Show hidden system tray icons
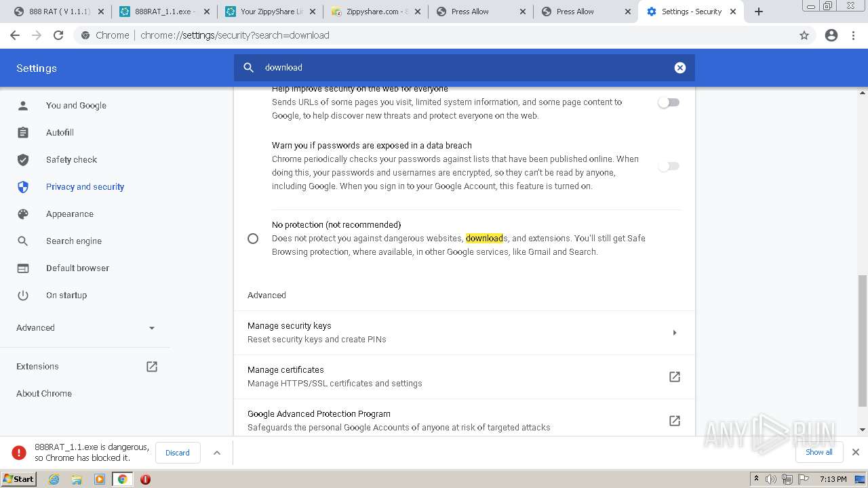 coord(756,479)
